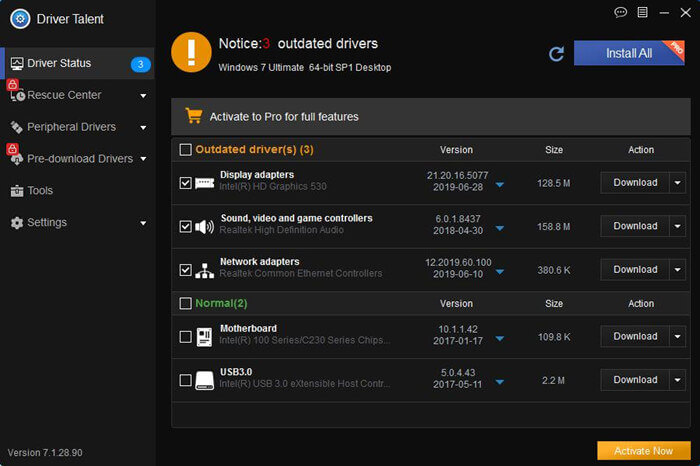Uncheck the Display adapters checkbox
The width and height of the screenshot is (700, 466).
click(x=185, y=183)
